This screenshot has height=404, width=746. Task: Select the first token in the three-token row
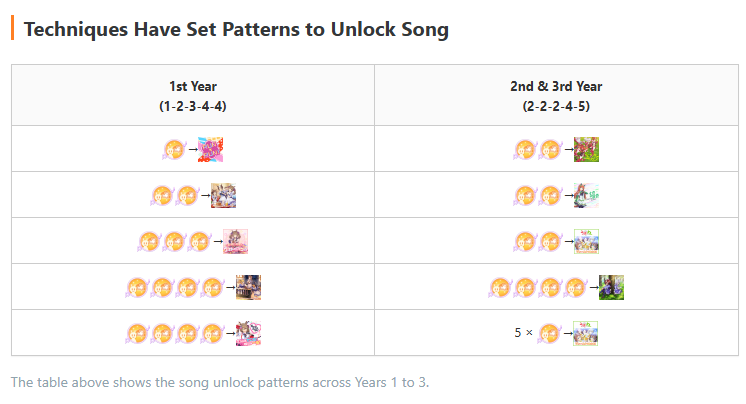click(149, 242)
